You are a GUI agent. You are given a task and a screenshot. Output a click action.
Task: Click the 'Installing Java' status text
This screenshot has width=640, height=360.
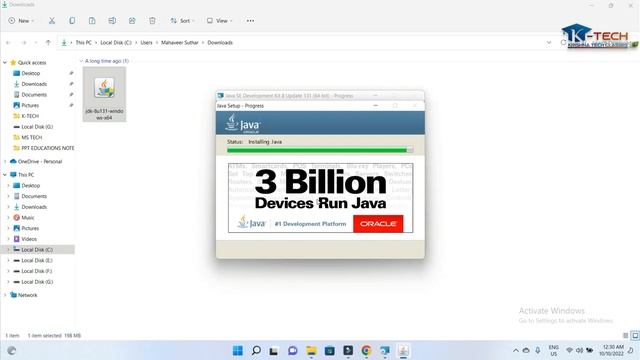(x=265, y=142)
